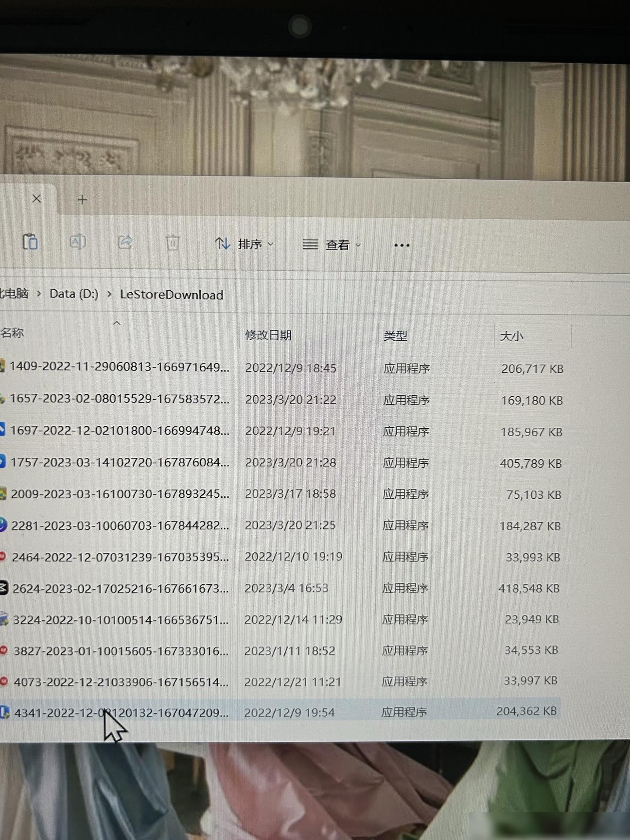Click the icon of file 2624-2023-02-17025216
Image resolution: width=630 pixels, height=840 pixels.
(3, 588)
